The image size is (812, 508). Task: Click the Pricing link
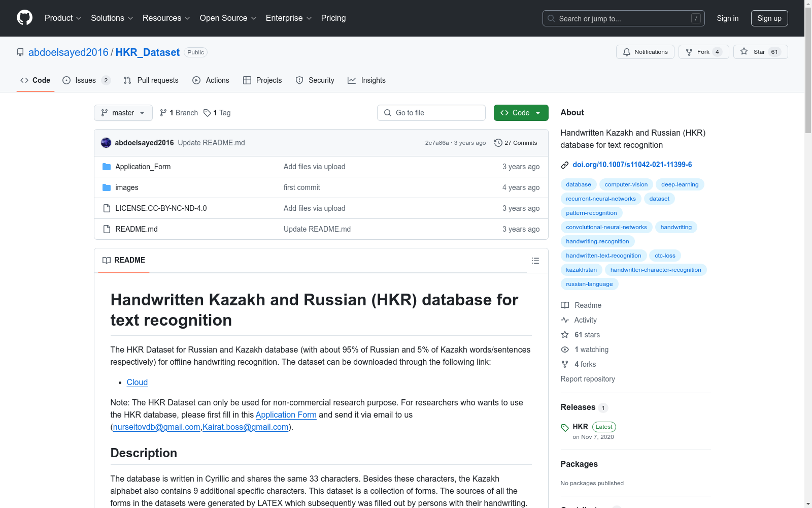[333, 18]
